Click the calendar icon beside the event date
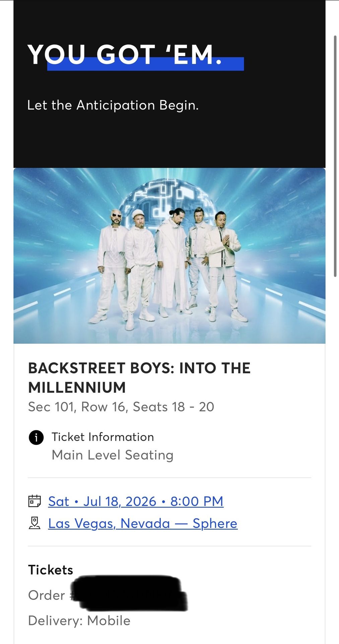 [35, 501]
